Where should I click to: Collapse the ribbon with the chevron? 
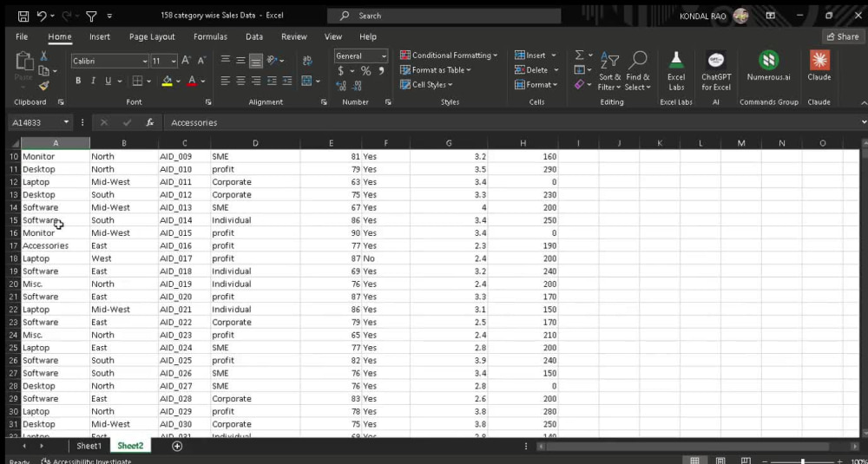tap(864, 103)
